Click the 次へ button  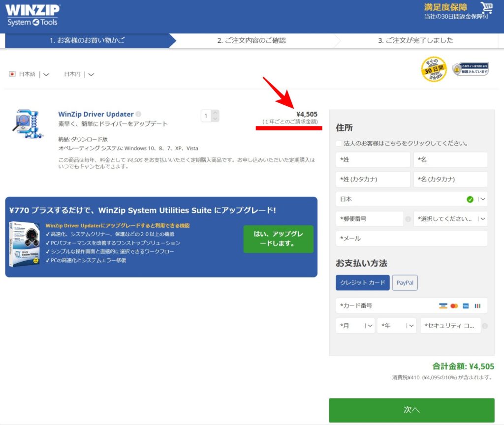pos(411,409)
